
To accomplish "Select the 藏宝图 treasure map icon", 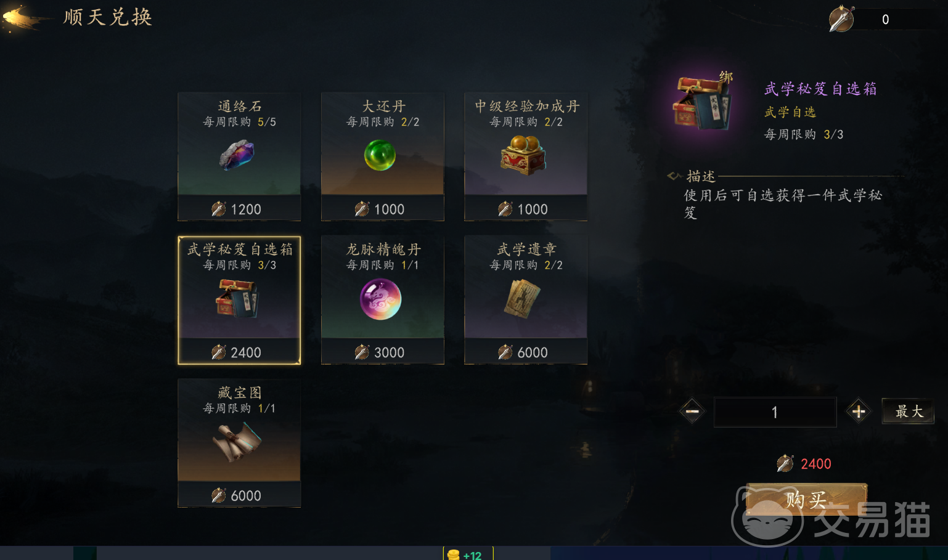I will [x=237, y=442].
